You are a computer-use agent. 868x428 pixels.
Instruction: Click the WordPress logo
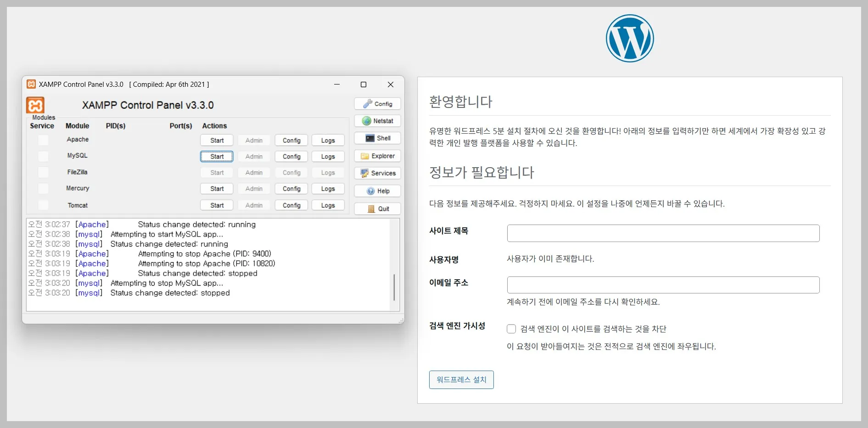click(630, 38)
